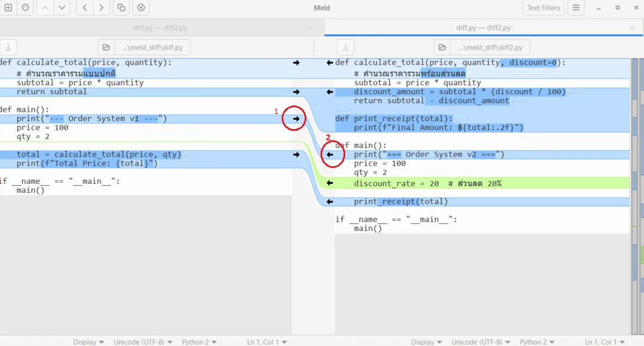Open a new comparison tab
644x346 pixels.
8,8
